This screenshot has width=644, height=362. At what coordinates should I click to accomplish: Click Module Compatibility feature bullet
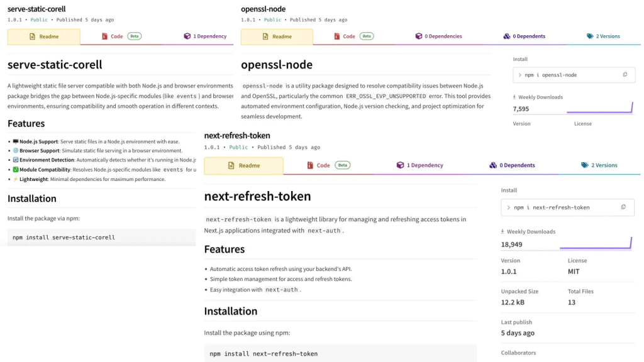104,170
